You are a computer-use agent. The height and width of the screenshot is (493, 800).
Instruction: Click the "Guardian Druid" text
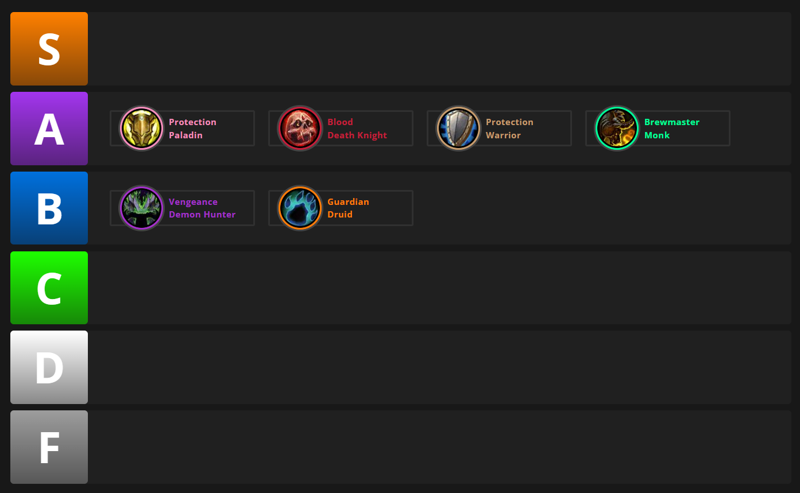pyautogui.click(x=348, y=208)
